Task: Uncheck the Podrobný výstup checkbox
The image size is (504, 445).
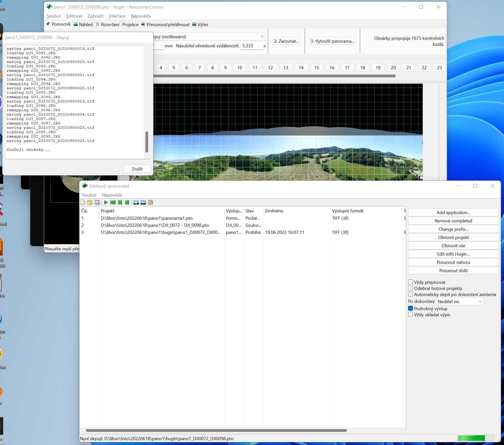Action: [x=411, y=308]
